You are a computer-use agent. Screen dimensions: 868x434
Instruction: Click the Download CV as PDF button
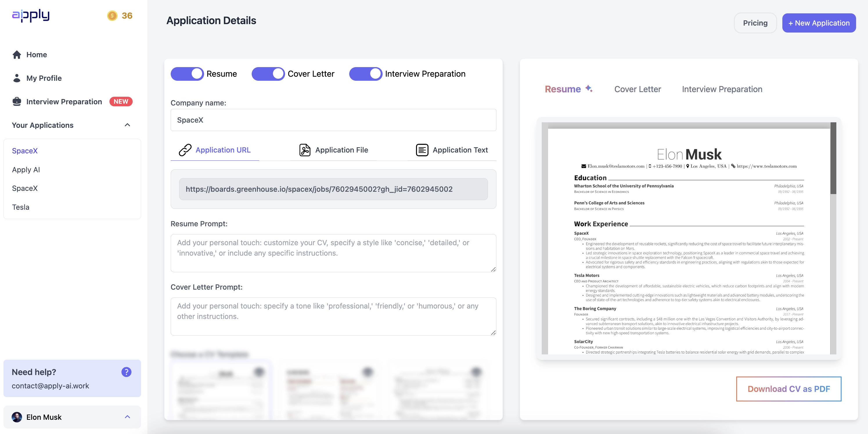pos(788,389)
